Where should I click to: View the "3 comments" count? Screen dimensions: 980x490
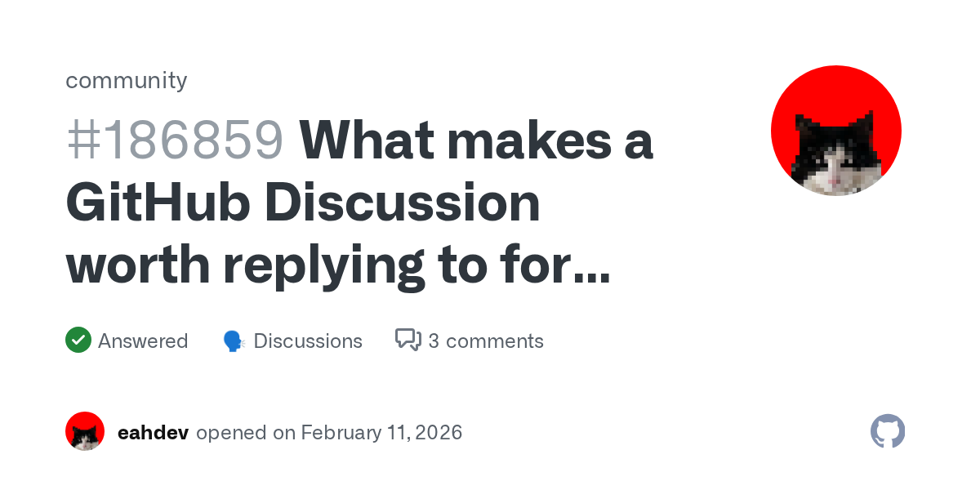(486, 341)
